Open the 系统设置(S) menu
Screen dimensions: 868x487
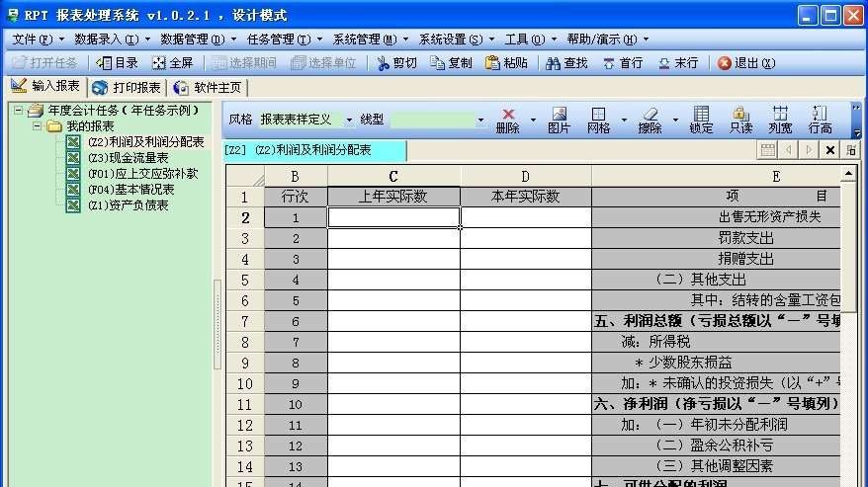pyautogui.click(x=456, y=40)
